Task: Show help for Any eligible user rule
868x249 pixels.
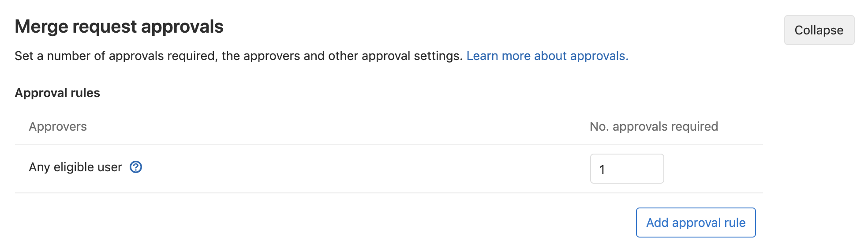Action: tap(136, 167)
